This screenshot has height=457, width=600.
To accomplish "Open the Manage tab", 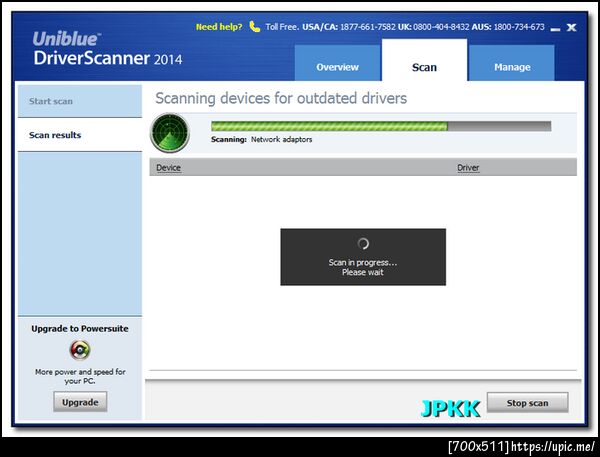I will click(512, 63).
